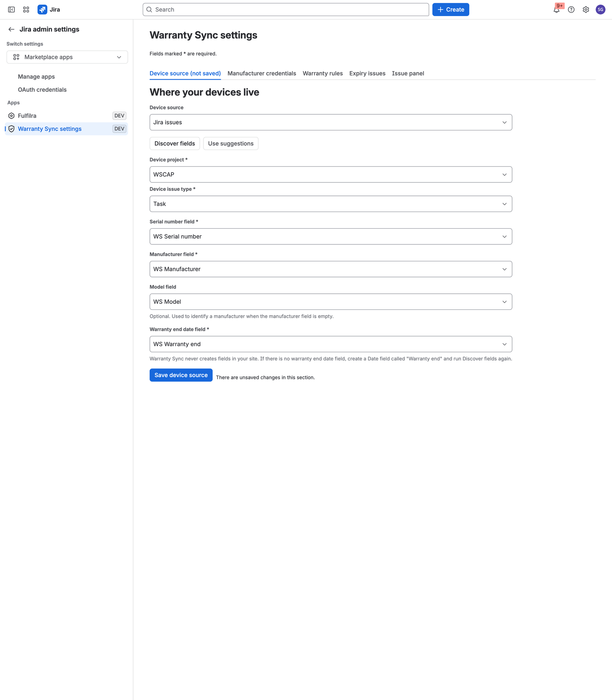The width and height of the screenshot is (612, 700).
Task: Click the Jira logo icon
Action: (x=42, y=10)
